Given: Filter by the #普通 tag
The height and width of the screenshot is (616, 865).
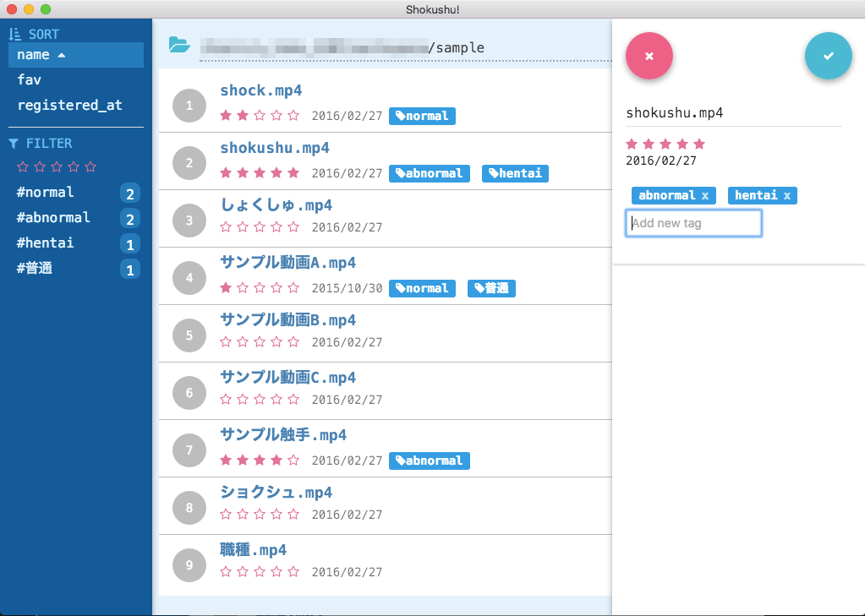Looking at the screenshot, I should click(x=34, y=269).
